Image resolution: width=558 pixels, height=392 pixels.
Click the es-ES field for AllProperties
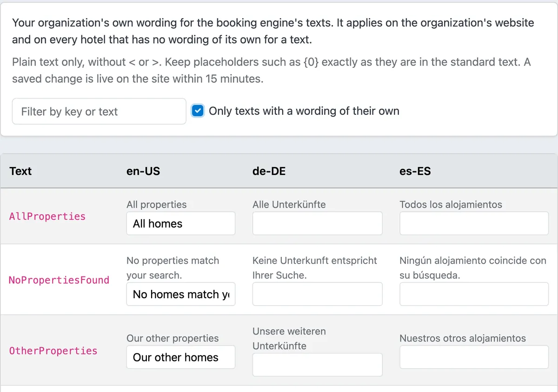[474, 223]
